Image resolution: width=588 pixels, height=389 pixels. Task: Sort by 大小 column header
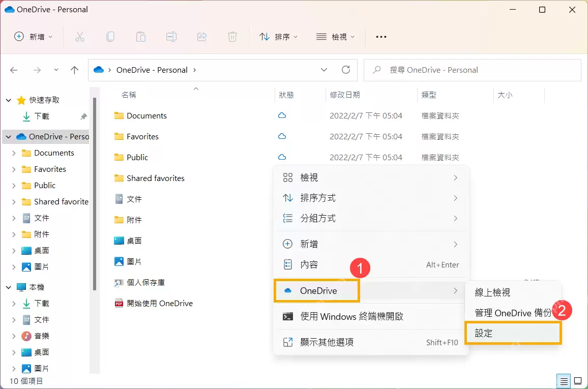click(x=505, y=95)
